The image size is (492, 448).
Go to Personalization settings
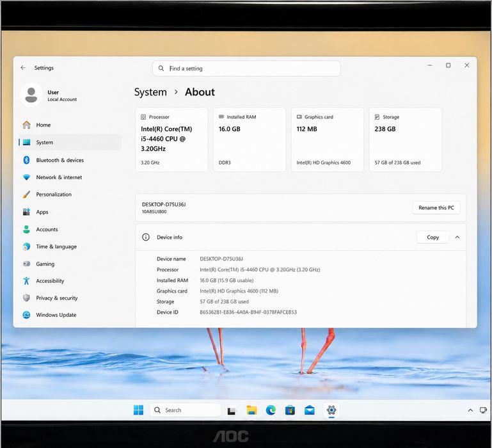click(70, 195)
